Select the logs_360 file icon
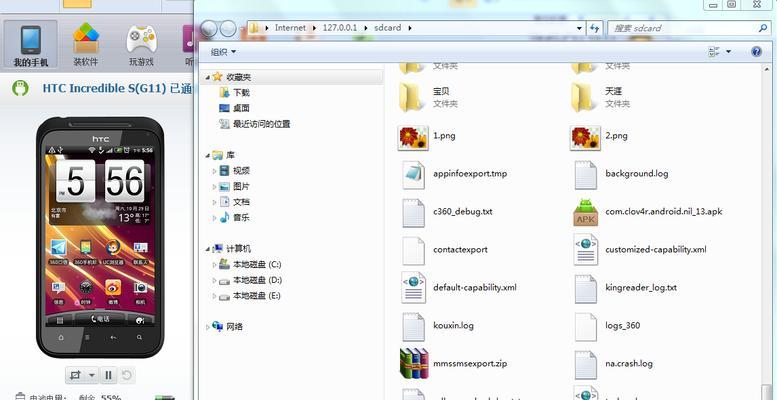 586,327
